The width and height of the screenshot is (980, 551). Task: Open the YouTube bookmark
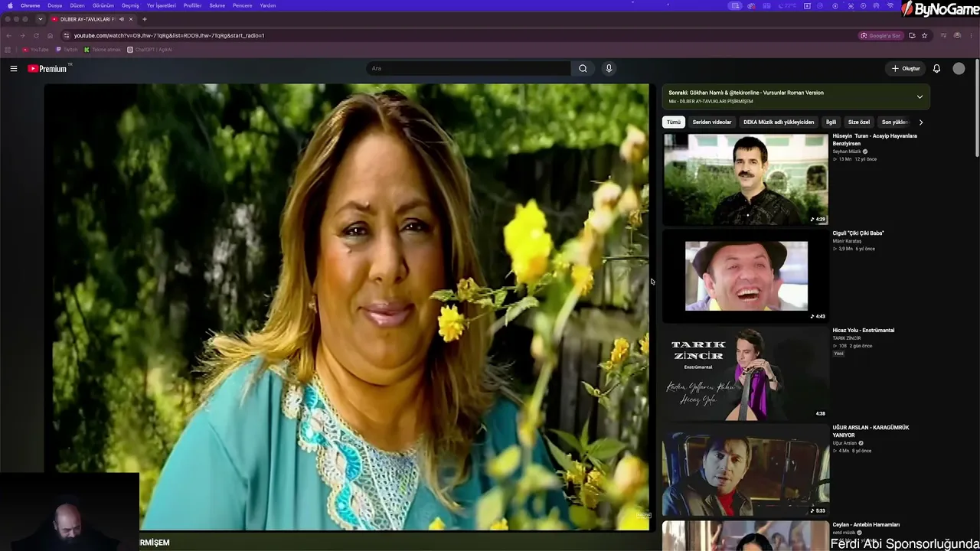[35, 50]
